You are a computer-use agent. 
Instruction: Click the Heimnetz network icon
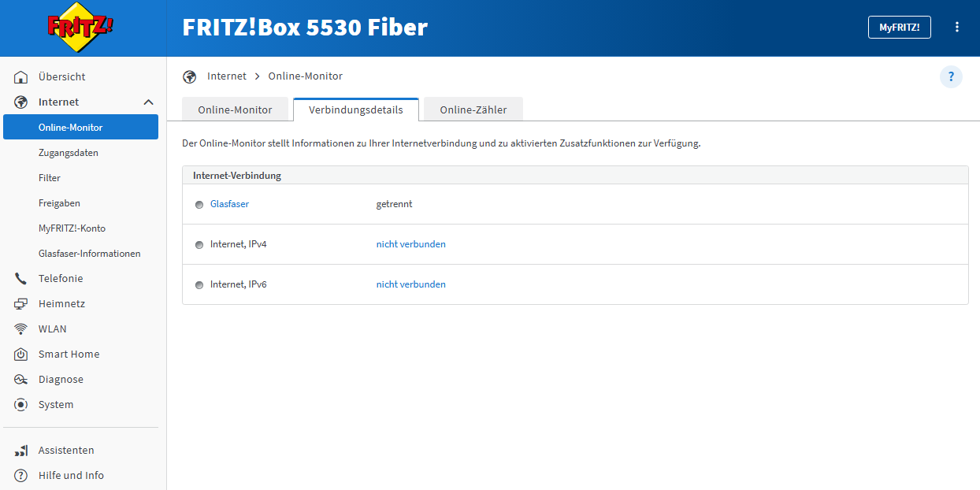[21, 304]
